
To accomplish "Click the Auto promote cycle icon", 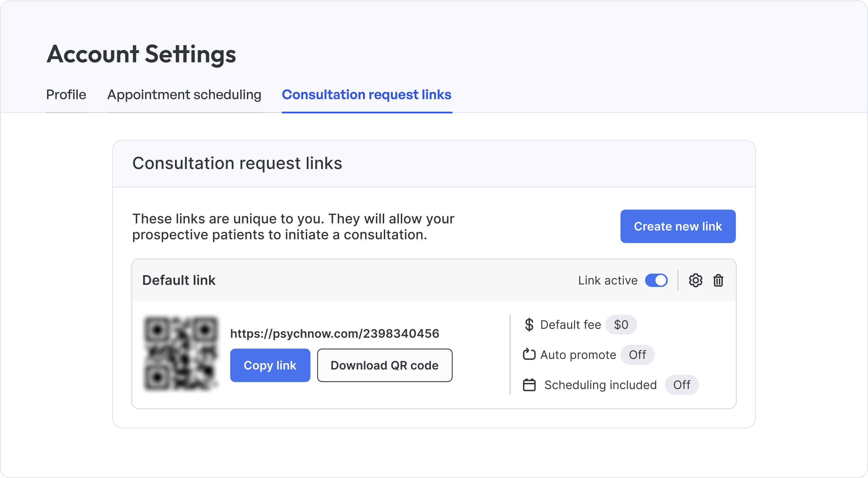I will [x=529, y=355].
